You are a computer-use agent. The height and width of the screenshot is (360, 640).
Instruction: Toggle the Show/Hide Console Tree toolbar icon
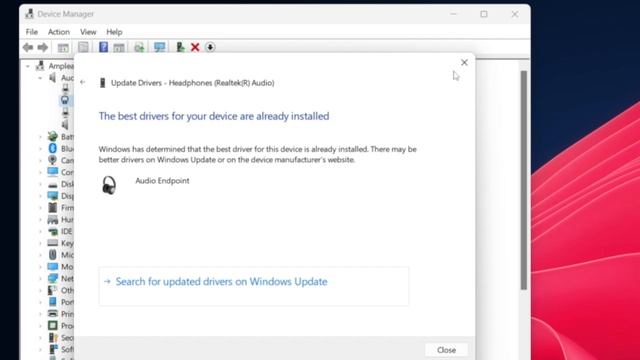click(63, 47)
